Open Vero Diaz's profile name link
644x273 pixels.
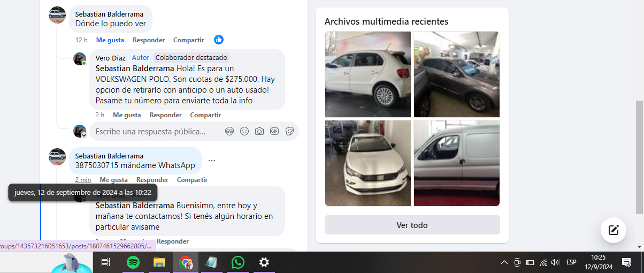(111, 58)
